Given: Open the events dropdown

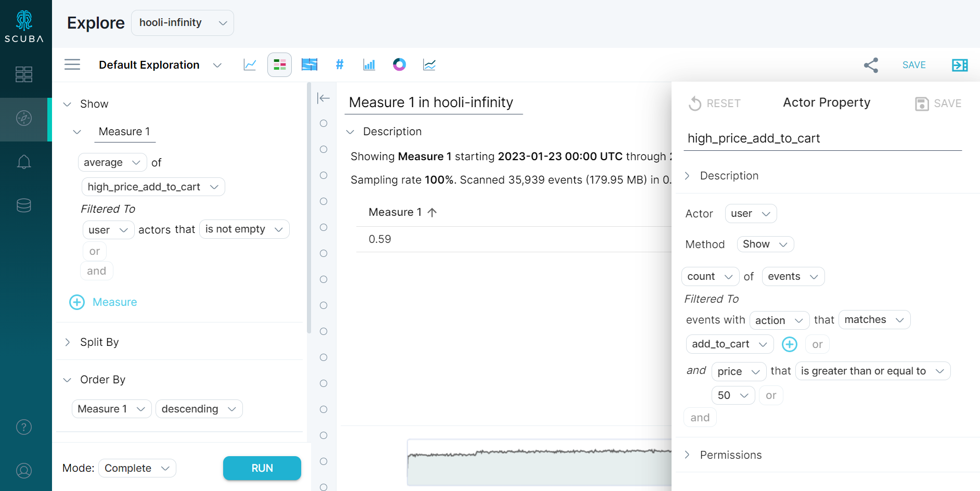Looking at the screenshot, I should [793, 277].
